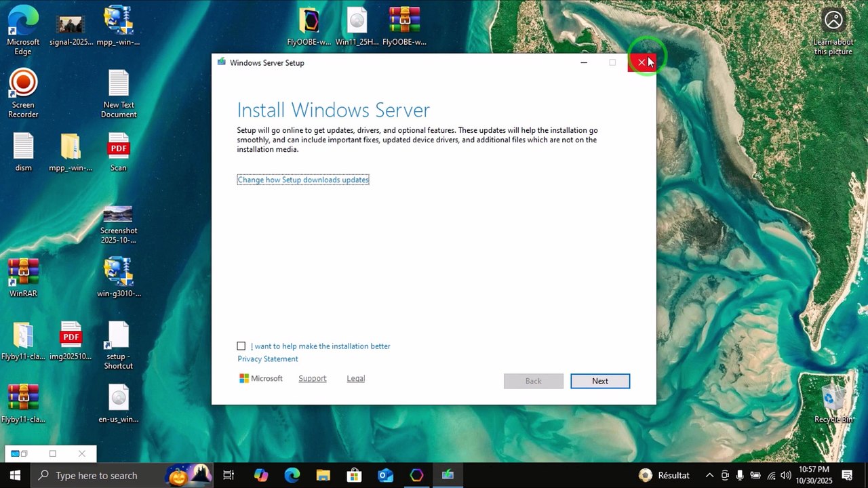Open the FlyOOBE hexagon taskbar app

coord(416,475)
